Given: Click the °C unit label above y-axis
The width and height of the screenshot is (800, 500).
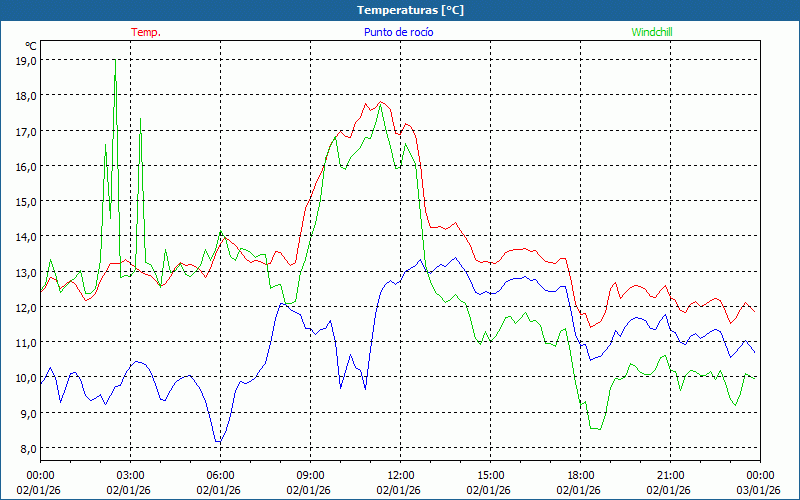Looking at the screenshot, I should (30, 46).
